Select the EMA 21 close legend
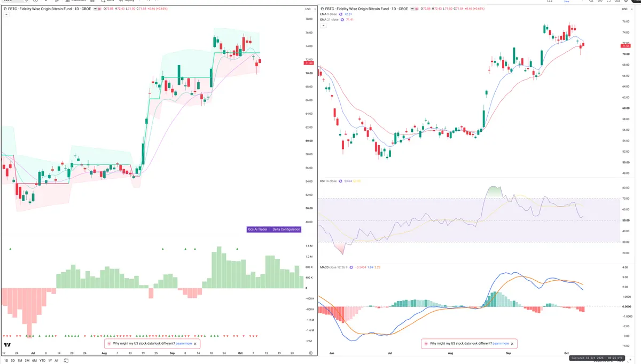The image size is (641, 364). pyautogui.click(x=330, y=20)
